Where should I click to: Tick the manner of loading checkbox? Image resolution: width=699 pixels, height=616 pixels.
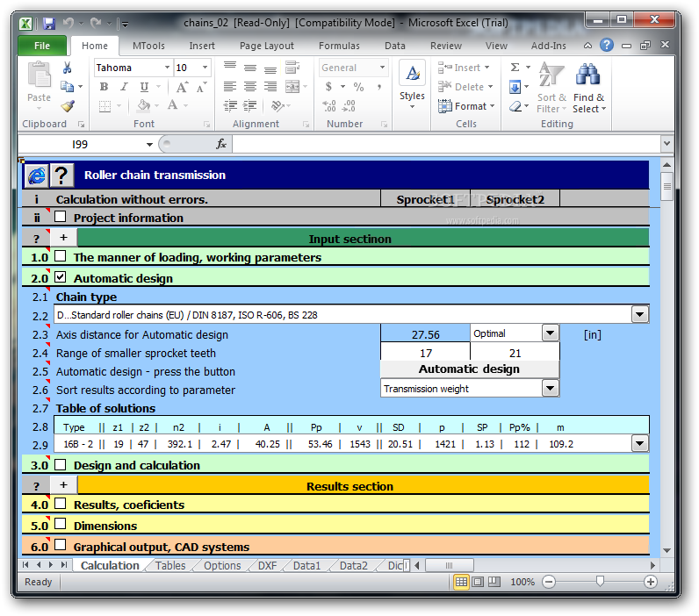tap(61, 256)
